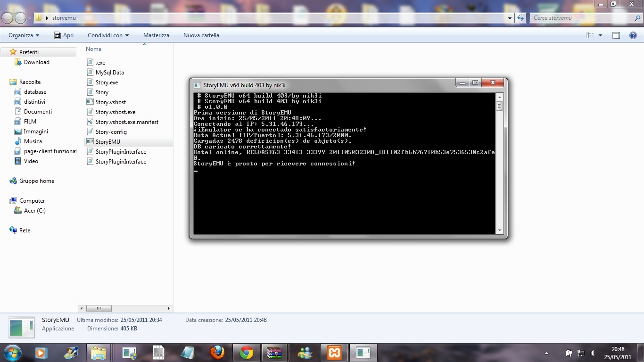The width and height of the screenshot is (644, 362).
Task: Select the Story.vshost.exe.manifest file
Action: point(127,122)
